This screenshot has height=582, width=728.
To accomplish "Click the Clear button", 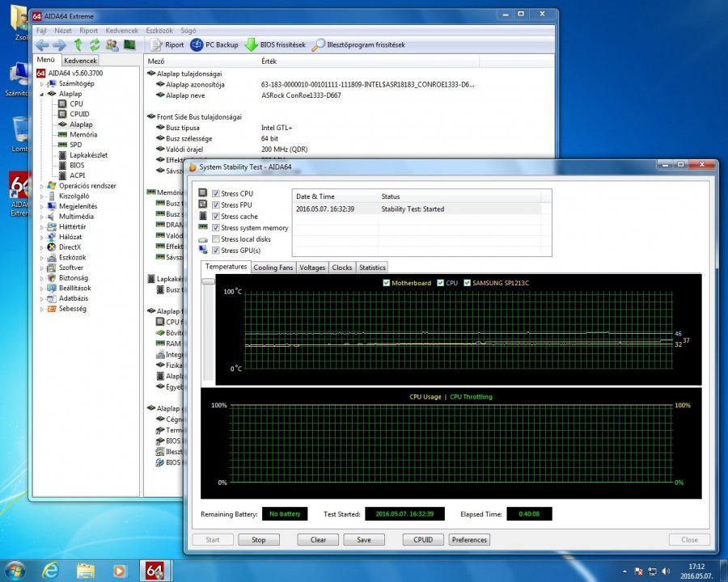I will 318,540.
